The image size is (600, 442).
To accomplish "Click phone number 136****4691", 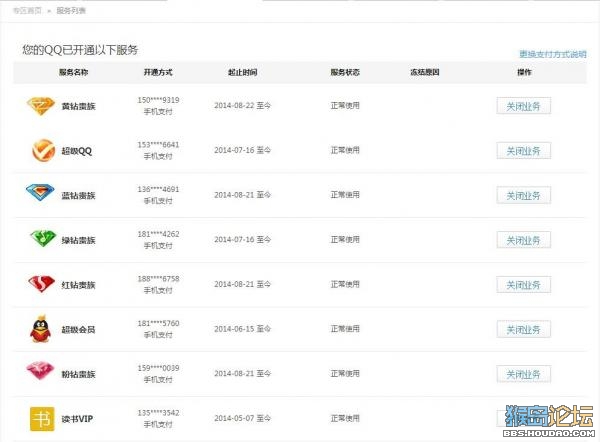I will (158, 189).
